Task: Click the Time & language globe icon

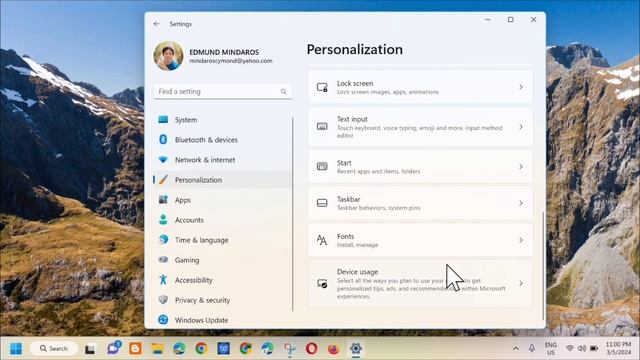Action: click(163, 240)
